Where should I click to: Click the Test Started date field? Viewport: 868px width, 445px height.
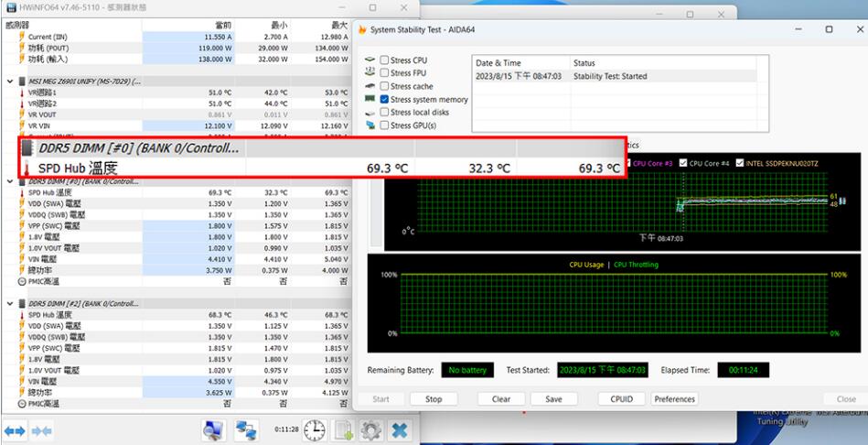pos(602,370)
